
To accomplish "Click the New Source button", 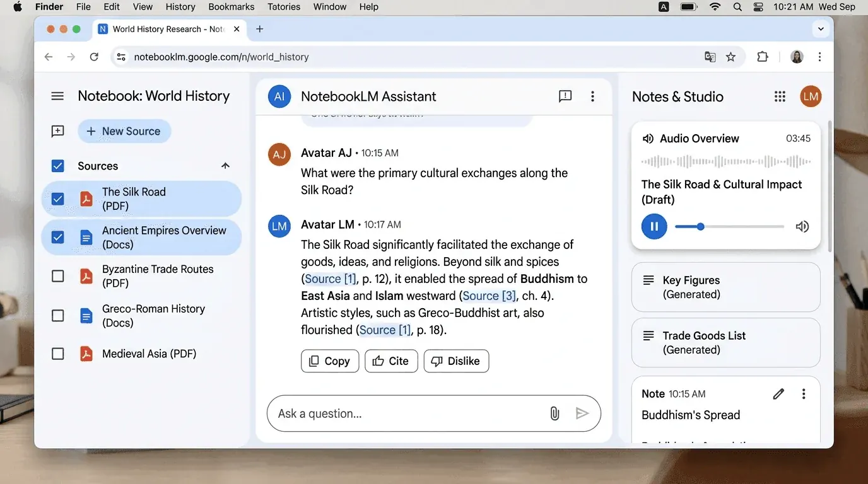I will [x=124, y=131].
